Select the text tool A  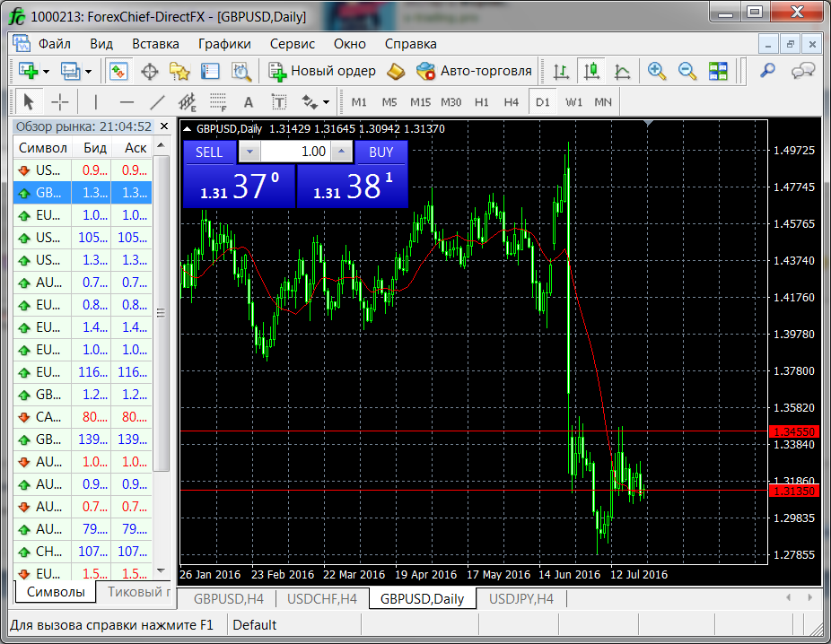click(x=248, y=102)
